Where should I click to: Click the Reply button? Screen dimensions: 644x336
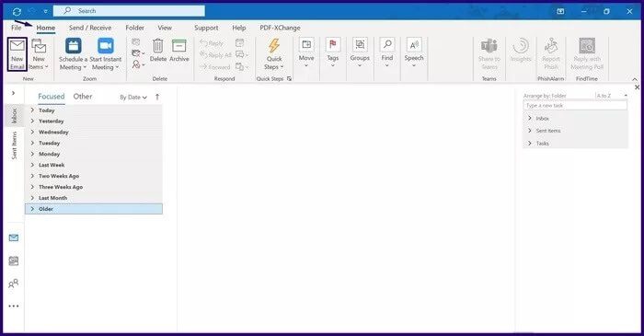pos(212,43)
